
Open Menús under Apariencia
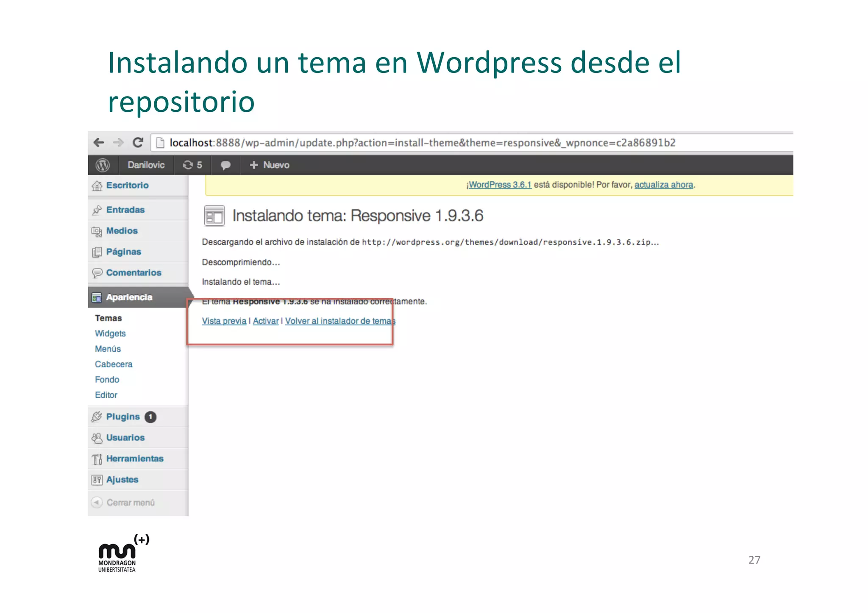[108, 349]
